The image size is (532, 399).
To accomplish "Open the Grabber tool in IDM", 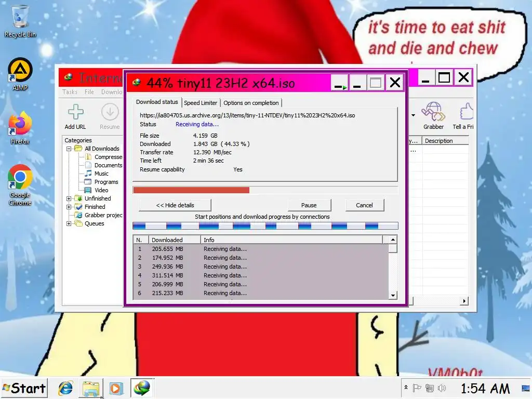I will [433, 116].
